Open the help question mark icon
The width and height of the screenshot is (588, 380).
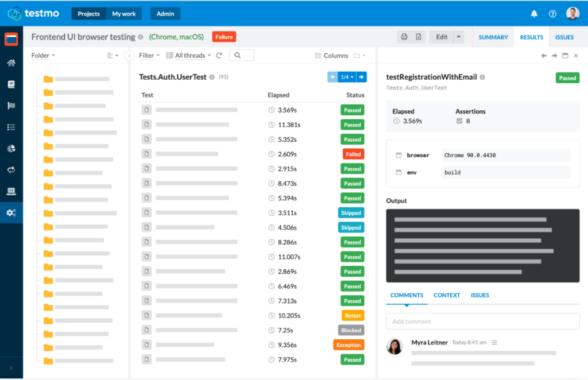552,13
